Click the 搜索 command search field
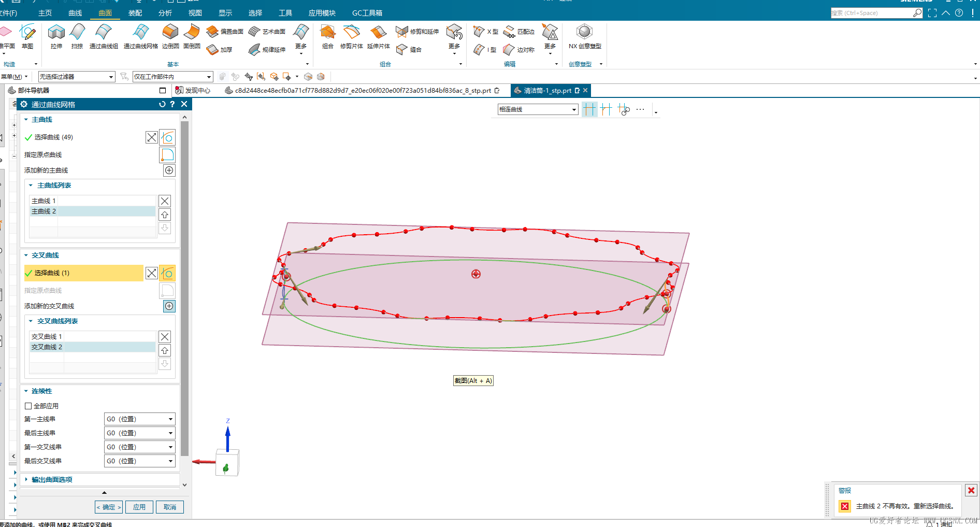980x527 pixels. point(871,13)
